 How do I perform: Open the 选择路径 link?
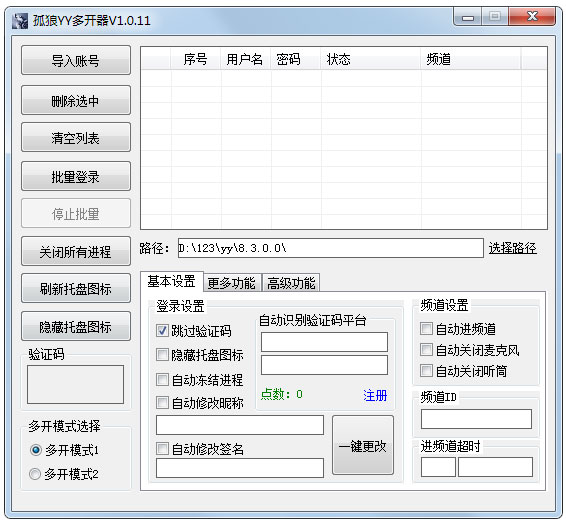click(513, 248)
